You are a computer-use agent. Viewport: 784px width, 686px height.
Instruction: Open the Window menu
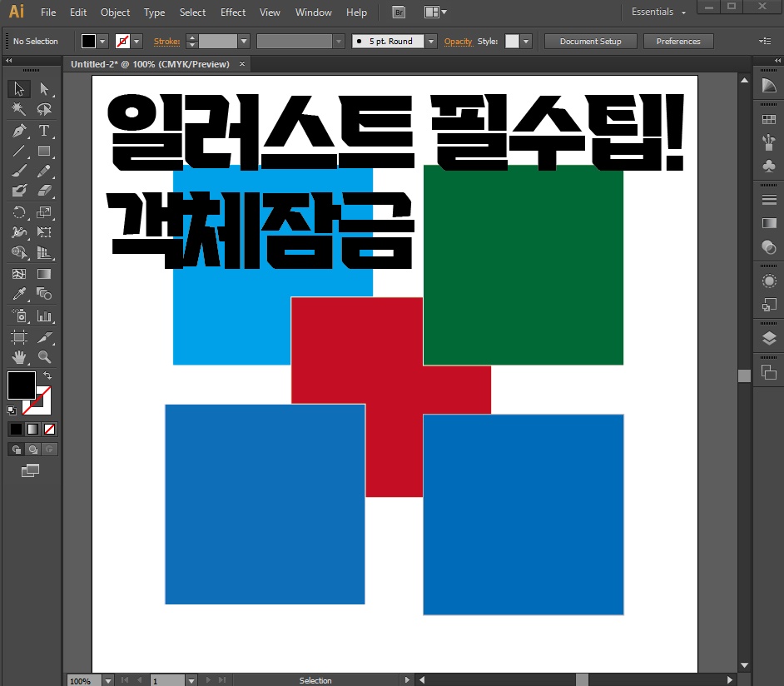click(314, 12)
